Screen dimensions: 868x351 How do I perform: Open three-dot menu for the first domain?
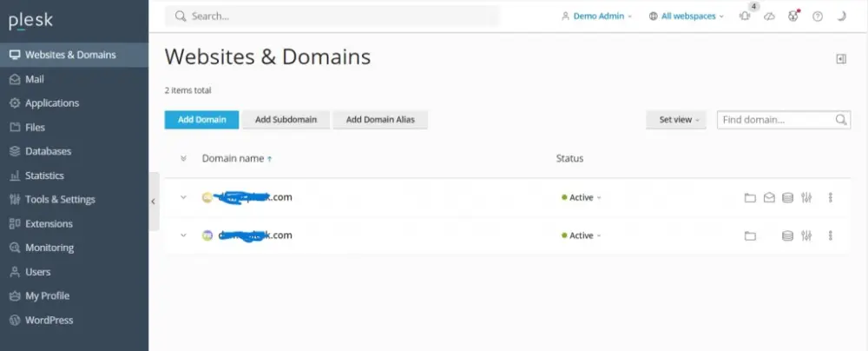coord(831,197)
